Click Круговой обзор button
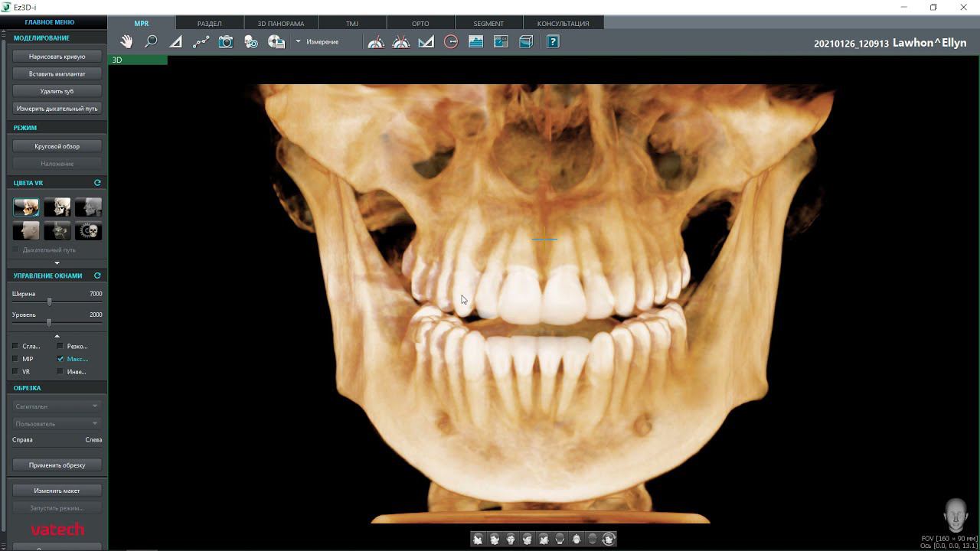980x551 pixels. point(57,146)
